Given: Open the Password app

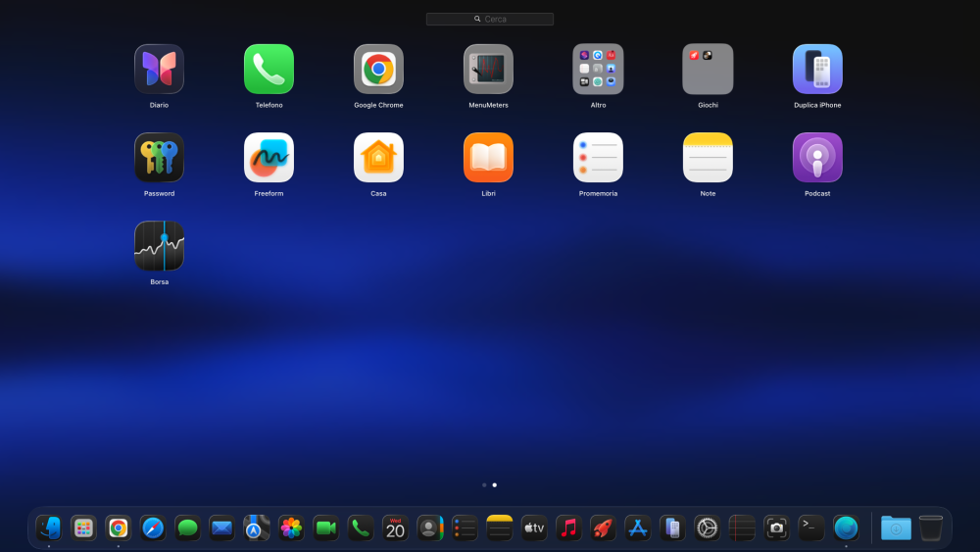Looking at the screenshot, I should pyautogui.click(x=159, y=158).
